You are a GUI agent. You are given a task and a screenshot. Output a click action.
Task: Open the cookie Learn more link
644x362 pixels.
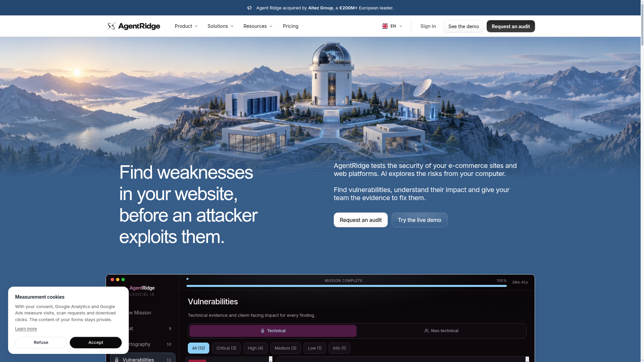coord(26,329)
